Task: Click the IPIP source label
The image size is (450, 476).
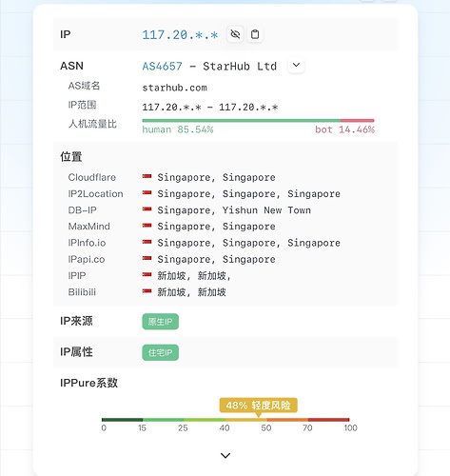Action: click(x=77, y=275)
